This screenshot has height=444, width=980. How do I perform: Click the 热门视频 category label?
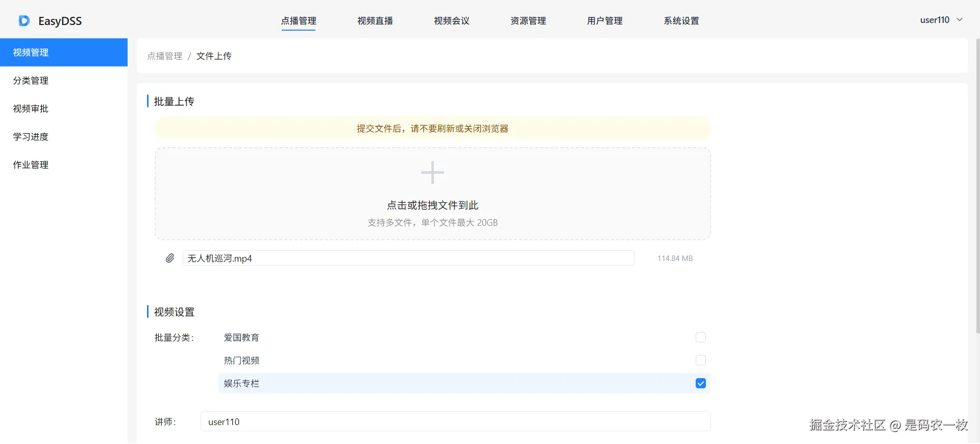pyautogui.click(x=241, y=361)
